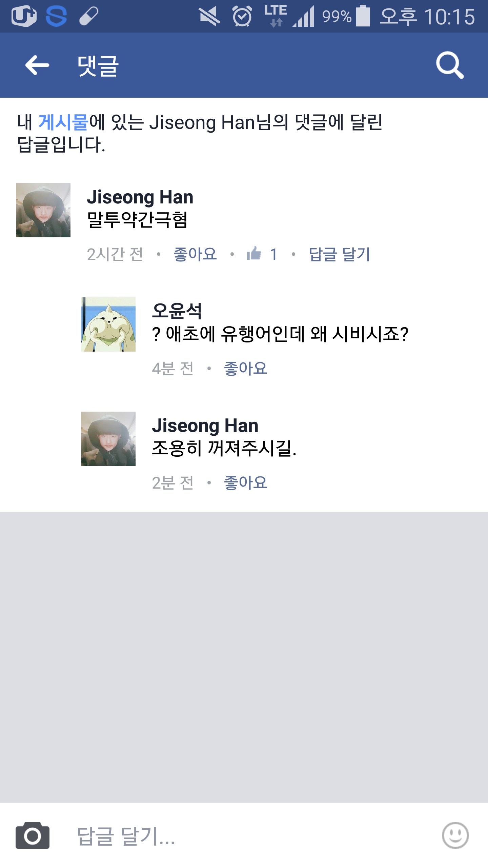The image size is (488, 868).
Task: Tap the pill-shaped notification icon
Action: coord(89,16)
